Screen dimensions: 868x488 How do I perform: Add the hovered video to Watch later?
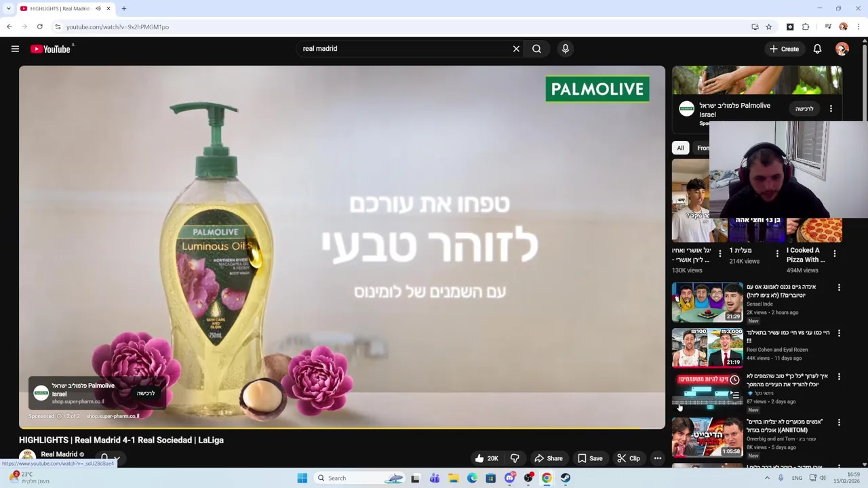(x=734, y=380)
